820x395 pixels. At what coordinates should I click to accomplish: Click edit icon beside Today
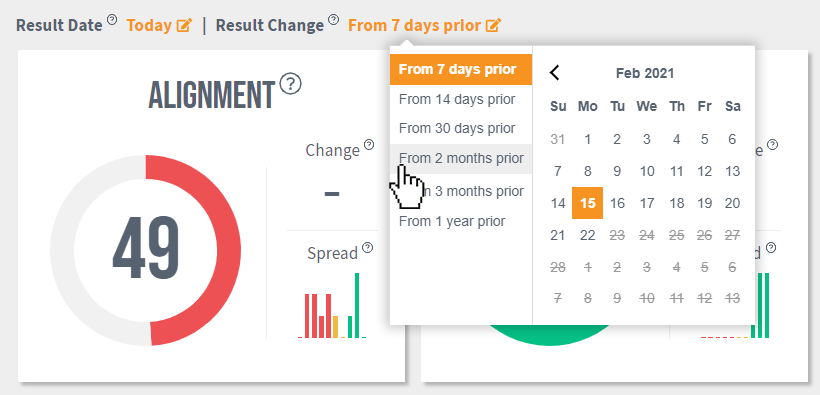click(184, 25)
